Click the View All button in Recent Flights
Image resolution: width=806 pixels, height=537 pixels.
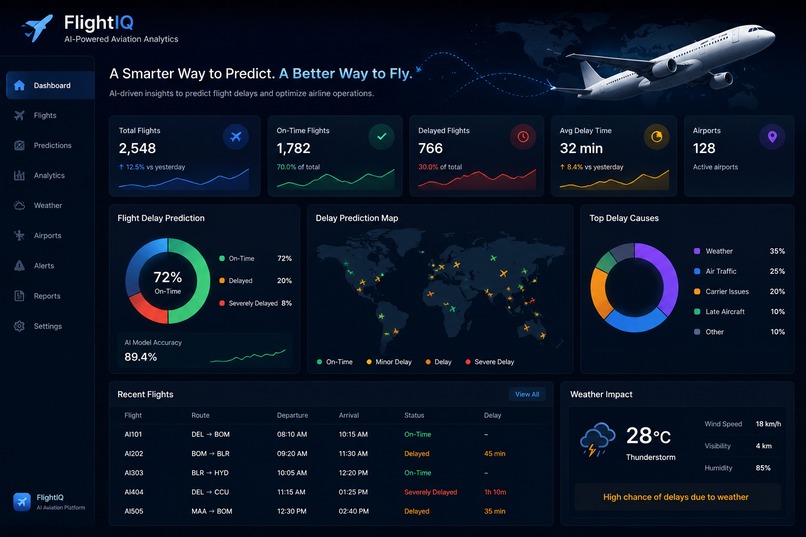(527, 394)
